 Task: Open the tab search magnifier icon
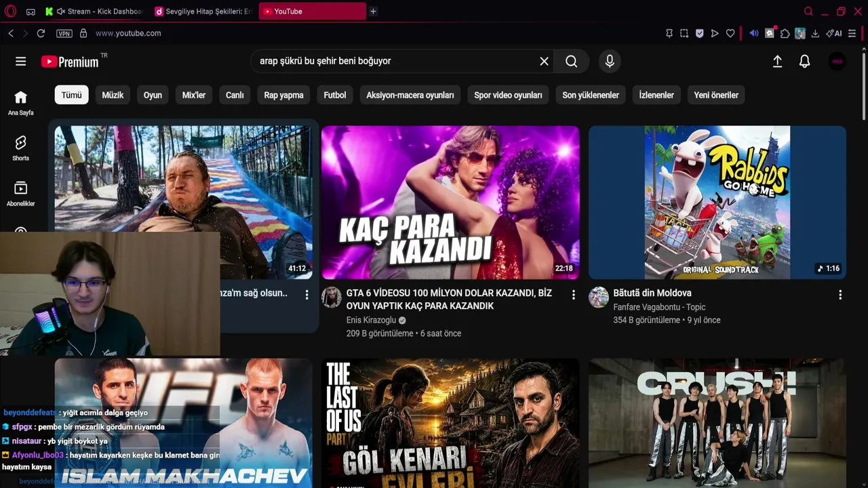[x=808, y=12]
